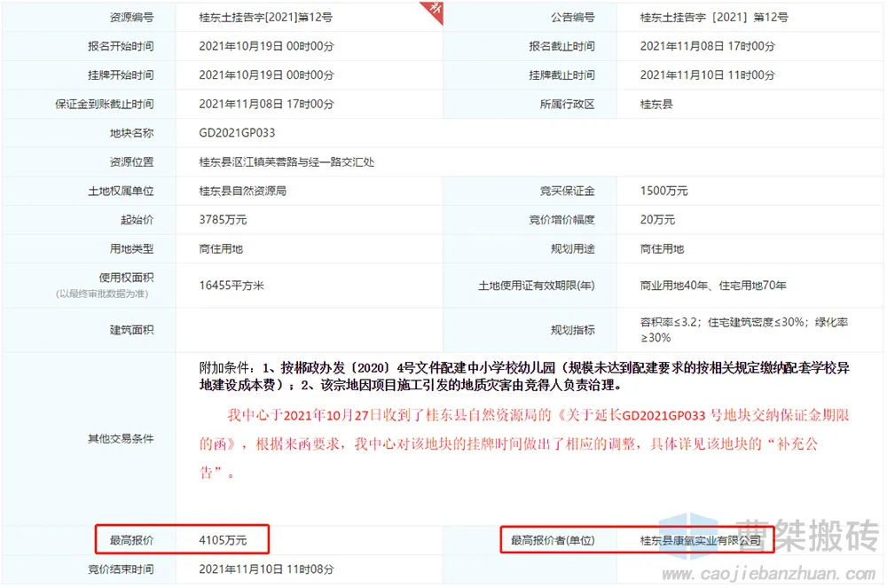Click the 建筑面积 label

132,330
